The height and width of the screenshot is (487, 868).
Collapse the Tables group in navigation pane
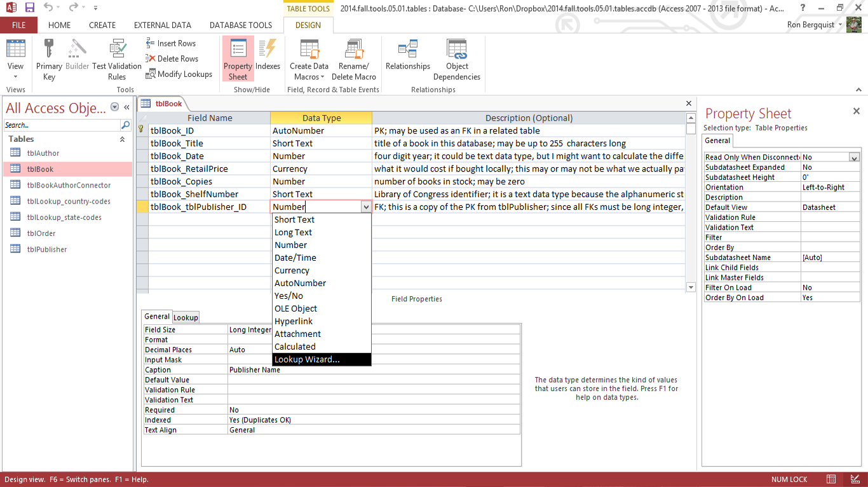click(122, 139)
